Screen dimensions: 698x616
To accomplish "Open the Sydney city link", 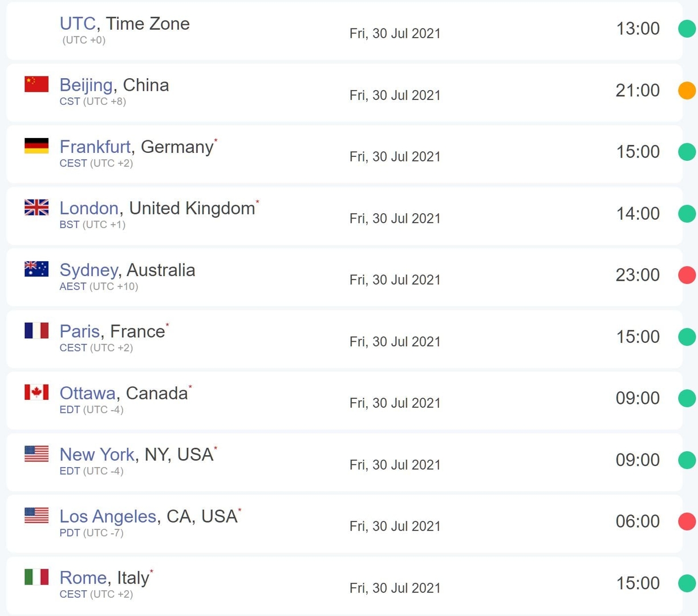I will coord(89,270).
